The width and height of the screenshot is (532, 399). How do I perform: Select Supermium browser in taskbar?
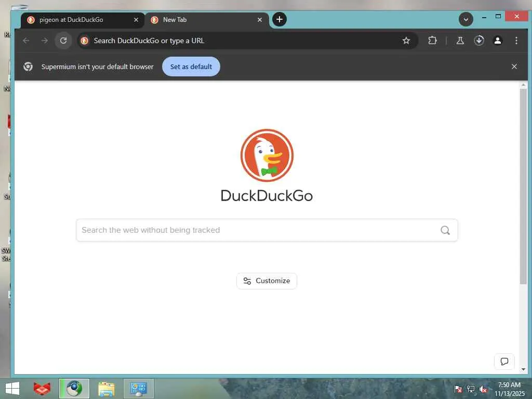click(74, 389)
